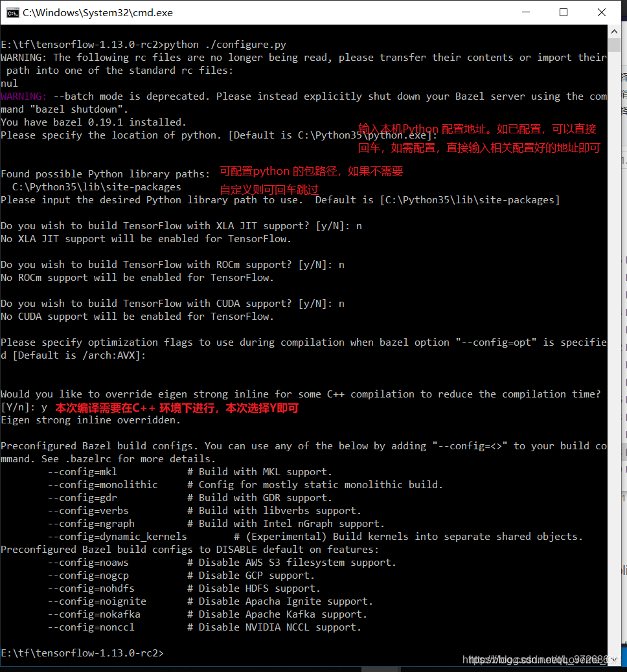This screenshot has width=627, height=672.
Task: Click the '--config=mkl' option text
Action: tap(82, 472)
